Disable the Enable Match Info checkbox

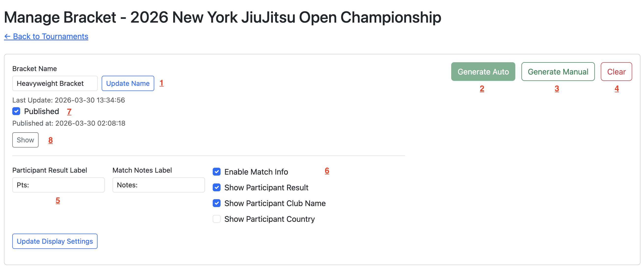tap(216, 172)
